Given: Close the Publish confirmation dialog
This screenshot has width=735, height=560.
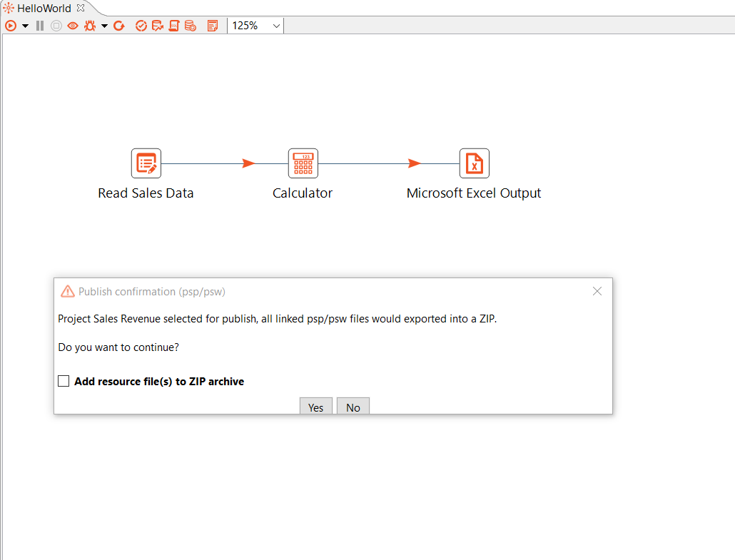Looking at the screenshot, I should pos(597,292).
